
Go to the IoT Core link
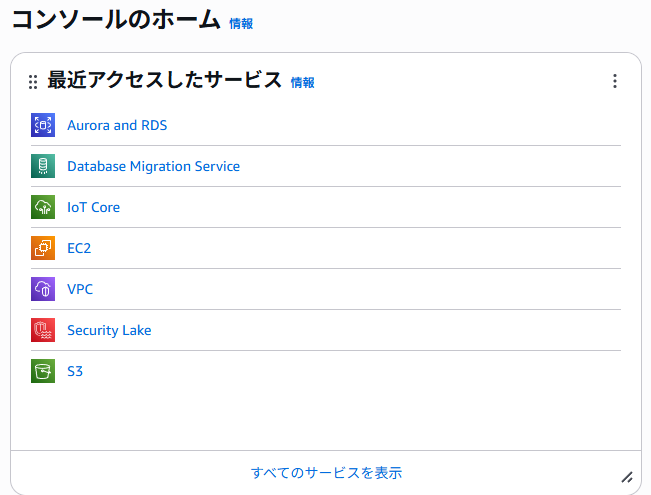93,207
